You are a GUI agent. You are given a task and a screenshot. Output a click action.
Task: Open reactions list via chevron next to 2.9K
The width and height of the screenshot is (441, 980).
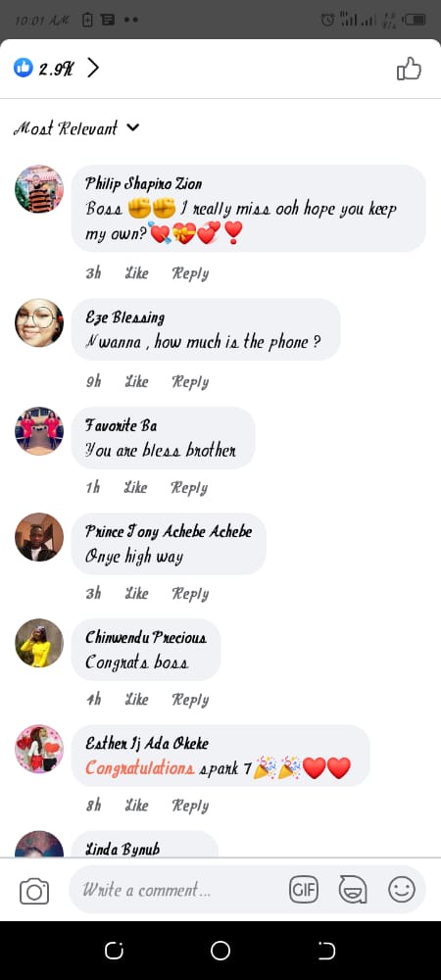coord(93,68)
